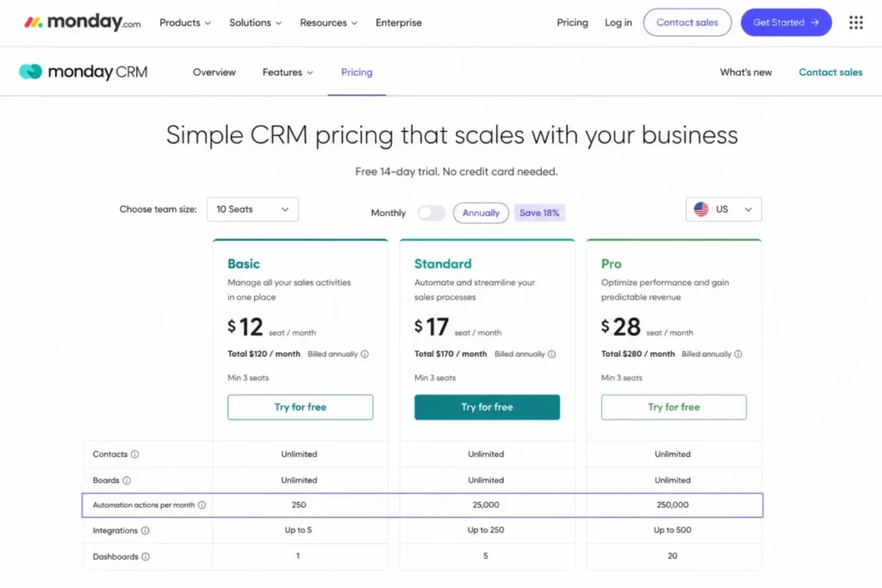Click Total $170 / month text
This screenshot has height=588, width=882.
[450, 354]
